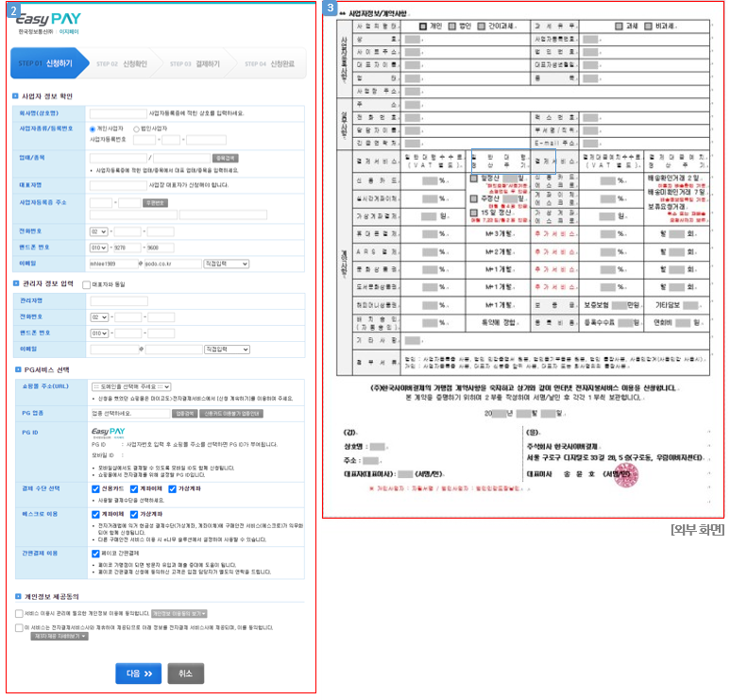Click the 취소 button
The height and width of the screenshot is (700, 730).
pos(186,674)
